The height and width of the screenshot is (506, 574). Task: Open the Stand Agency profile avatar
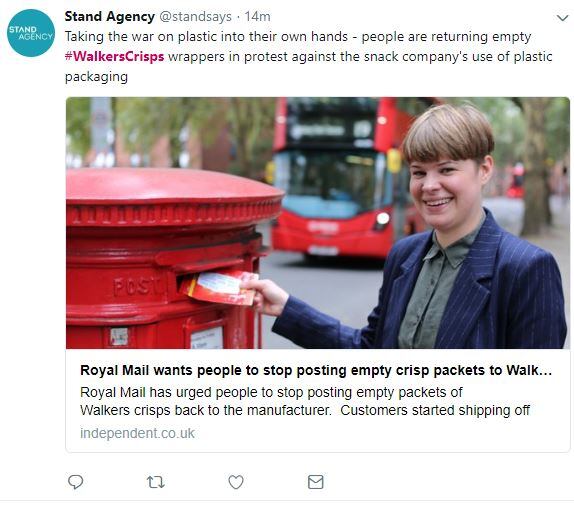point(31,33)
